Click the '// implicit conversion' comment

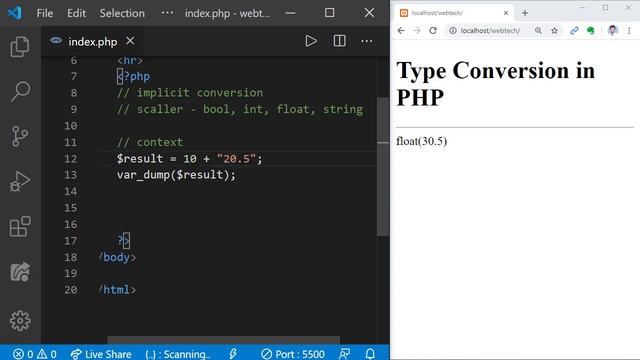pyautogui.click(x=190, y=93)
